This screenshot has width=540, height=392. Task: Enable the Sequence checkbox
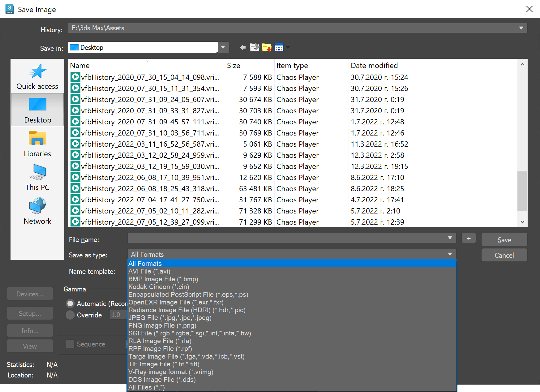point(70,344)
